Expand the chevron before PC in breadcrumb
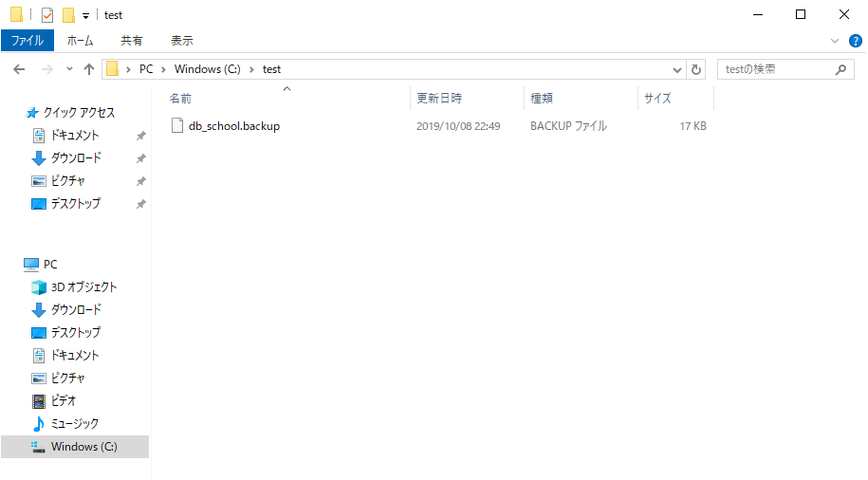The height and width of the screenshot is (480, 868). coord(128,69)
